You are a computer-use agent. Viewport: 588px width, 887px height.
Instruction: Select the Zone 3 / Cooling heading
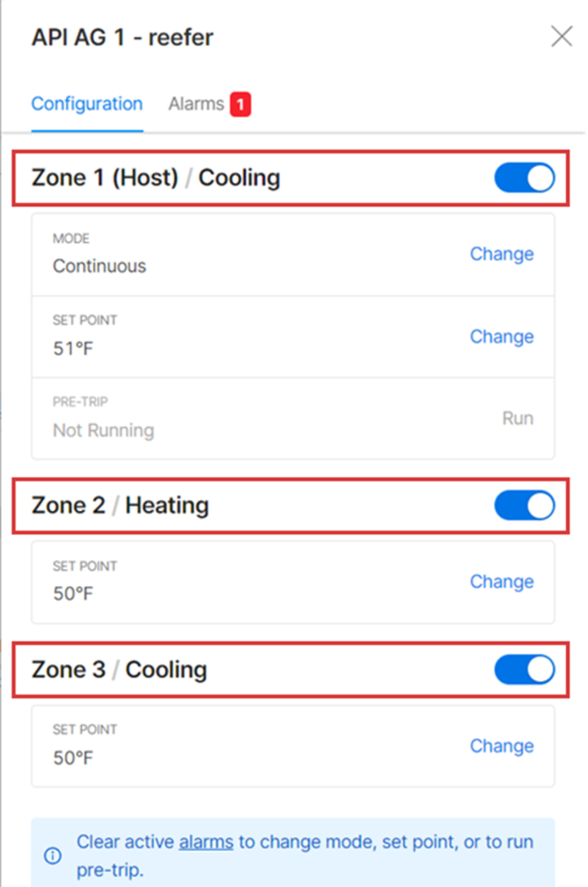(119, 669)
